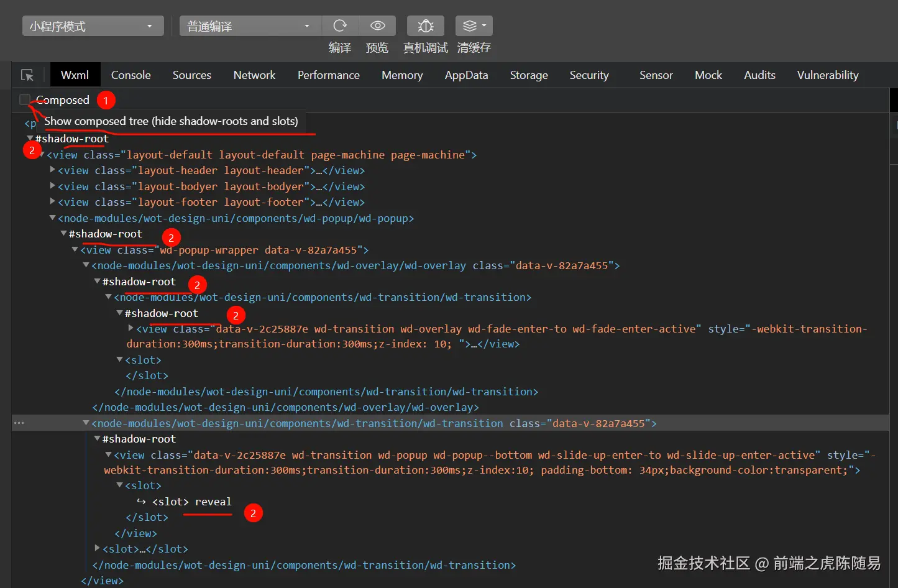Screen dimensions: 898x588
Task: Switch to the Mock tab
Action: click(708, 75)
